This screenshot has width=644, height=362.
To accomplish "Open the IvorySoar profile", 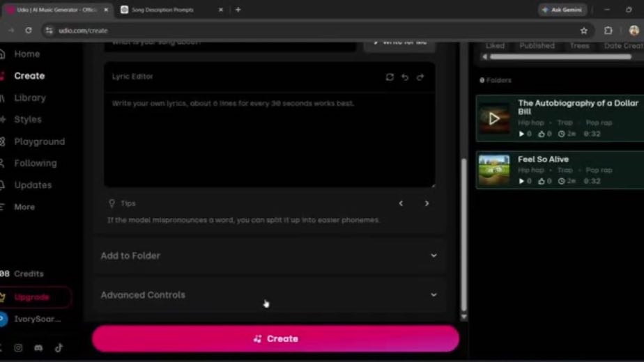I will [x=37, y=319].
